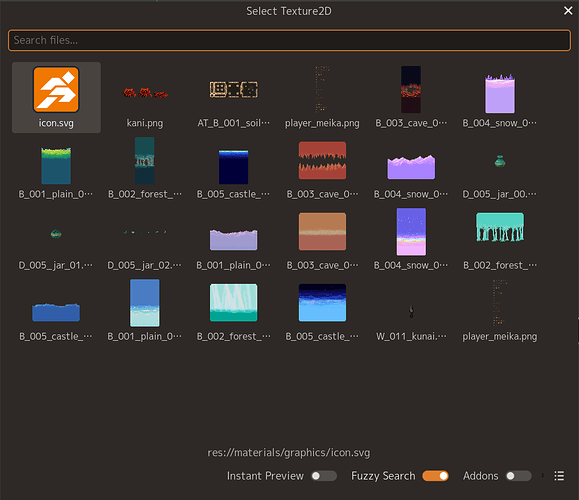
Task: Close the Select Texture2D dialog
Action: click(x=568, y=11)
